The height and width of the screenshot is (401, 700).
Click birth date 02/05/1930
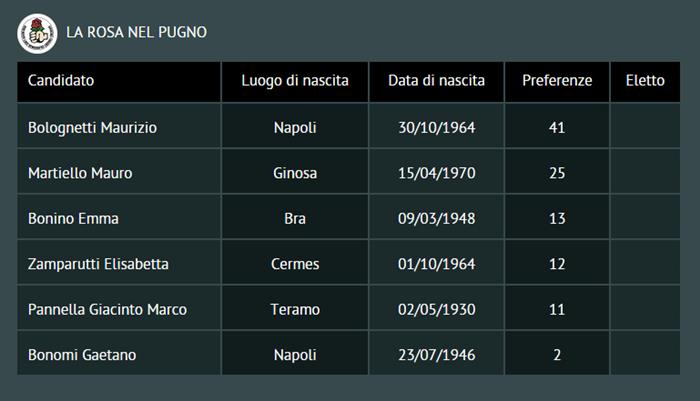437,310
